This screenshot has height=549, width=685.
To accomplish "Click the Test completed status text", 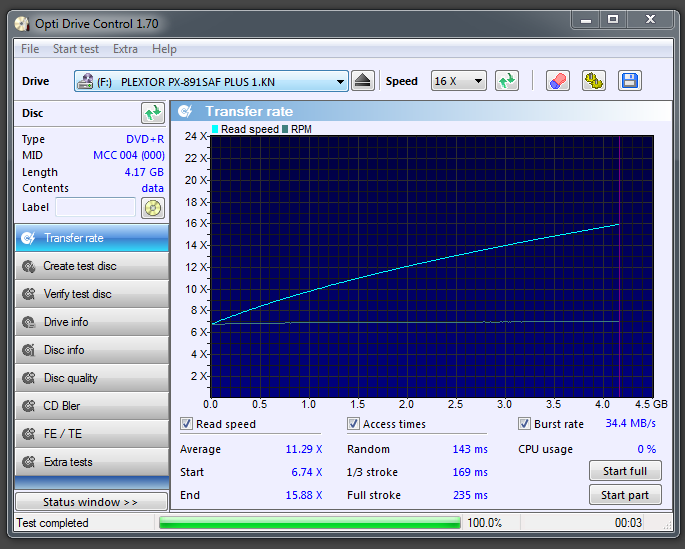I will click(52, 523).
